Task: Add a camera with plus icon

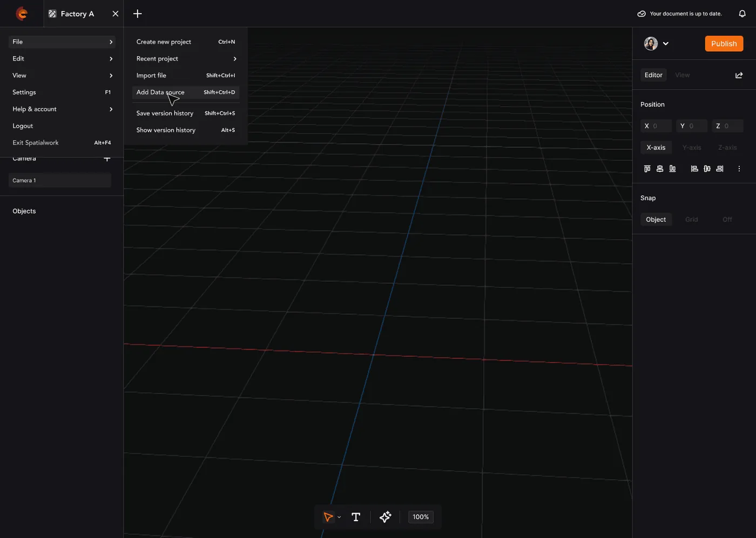Action: pyautogui.click(x=107, y=159)
